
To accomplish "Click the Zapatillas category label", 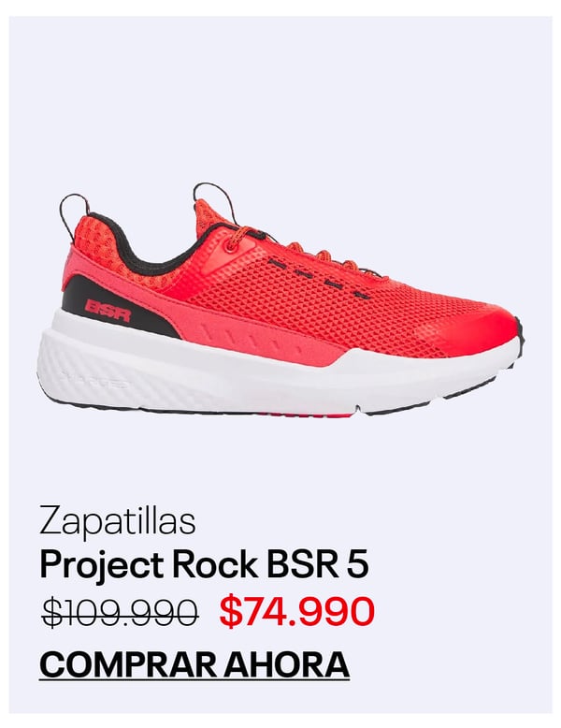I will [118, 522].
